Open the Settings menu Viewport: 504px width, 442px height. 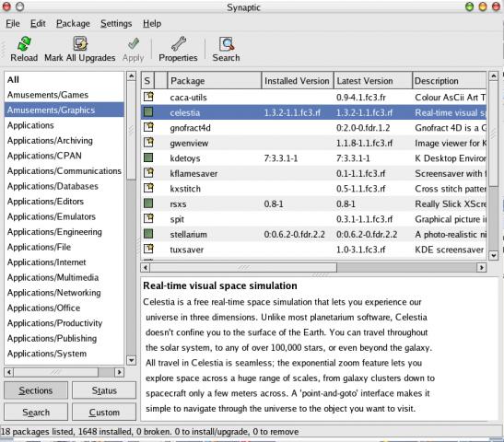tap(116, 23)
